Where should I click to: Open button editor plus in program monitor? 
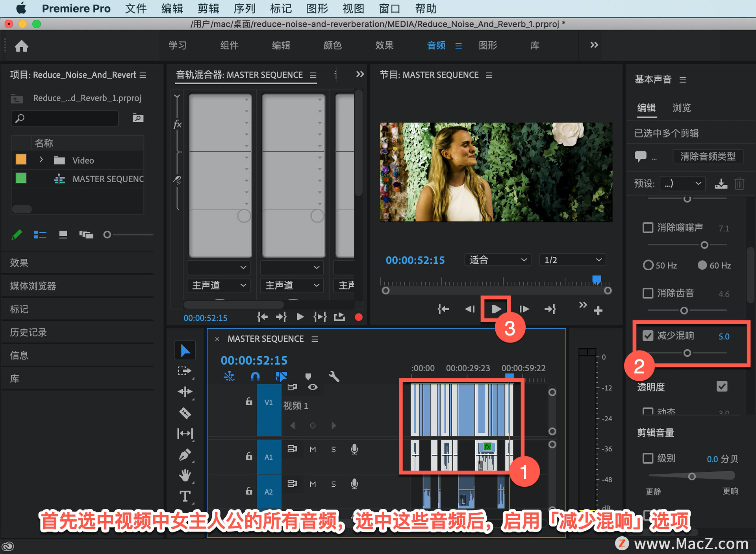598,311
